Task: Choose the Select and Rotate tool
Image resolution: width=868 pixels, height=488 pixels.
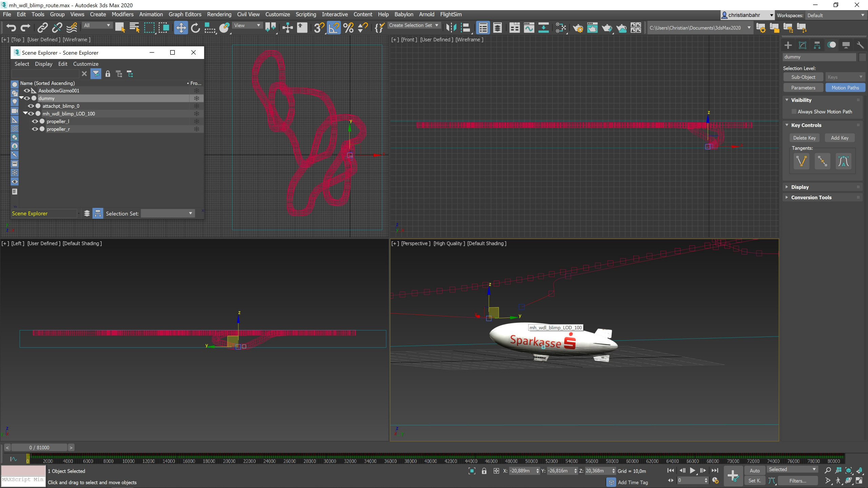Action: coord(195,27)
